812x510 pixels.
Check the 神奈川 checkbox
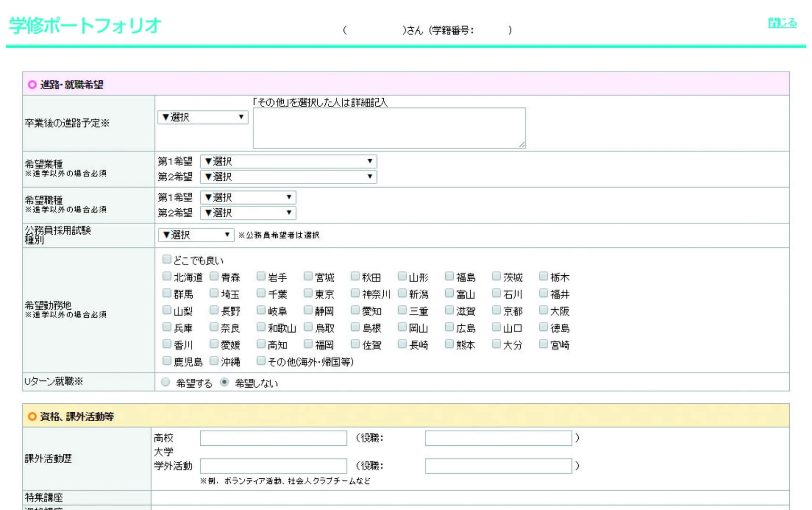[x=355, y=293]
